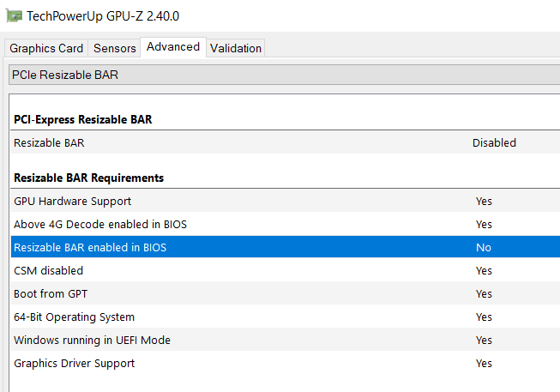Click Yes value for Above 4G Decode
560x392 pixels.
[484, 225]
